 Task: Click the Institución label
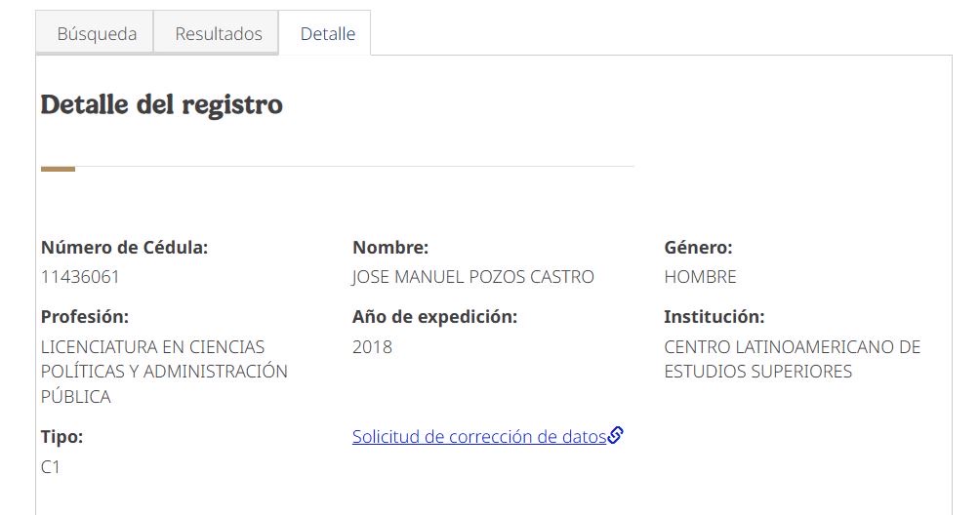714,317
